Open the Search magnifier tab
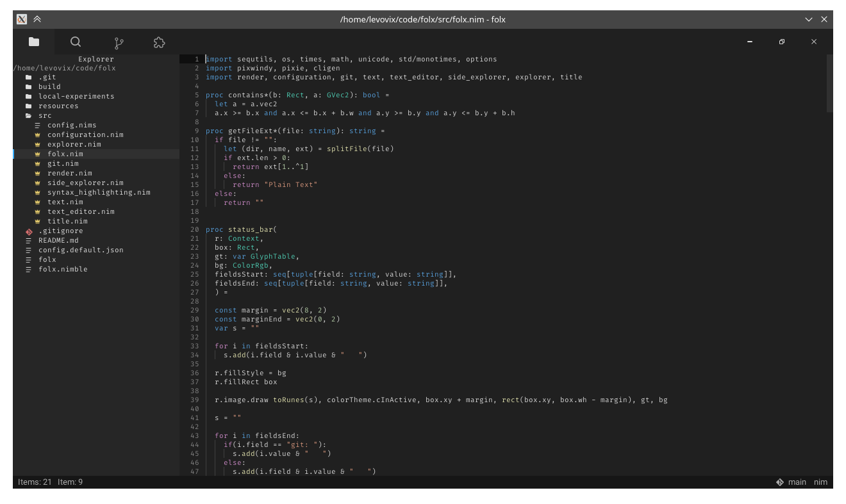The image size is (846, 504). (x=76, y=42)
